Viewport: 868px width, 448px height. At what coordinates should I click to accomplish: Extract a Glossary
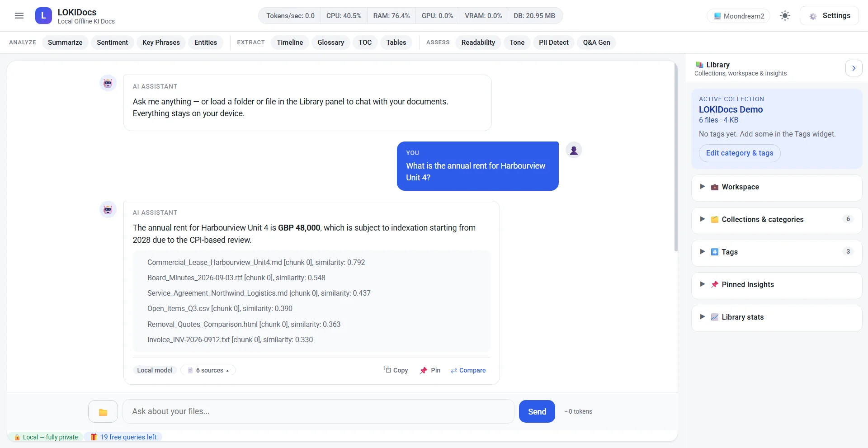(x=330, y=42)
